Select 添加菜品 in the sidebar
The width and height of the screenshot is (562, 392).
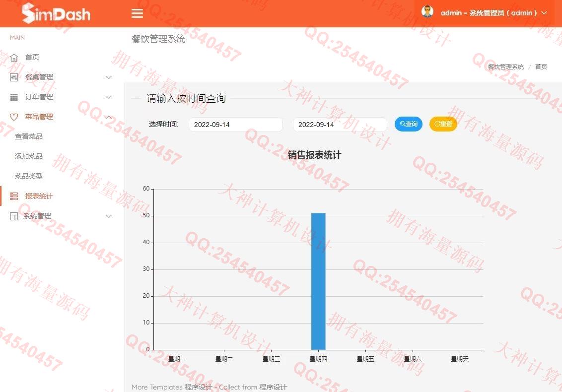pyautogui.click(x=29, y=156)
